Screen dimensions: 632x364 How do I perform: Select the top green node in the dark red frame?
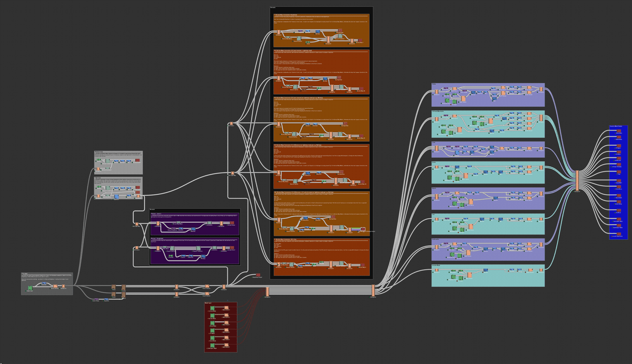point(213,308)
